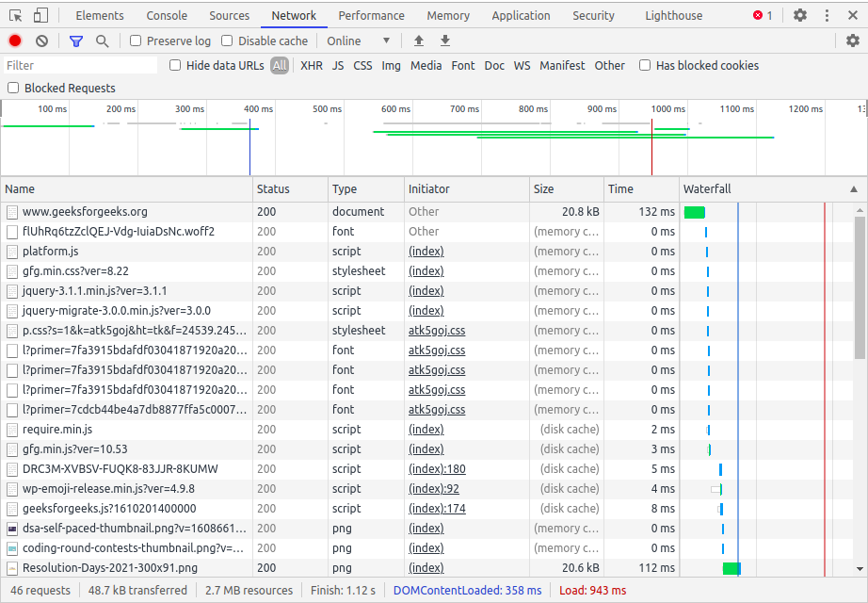
Task: Check the Disable cache option
Action: pyautogui.click(x=227, y=41)
